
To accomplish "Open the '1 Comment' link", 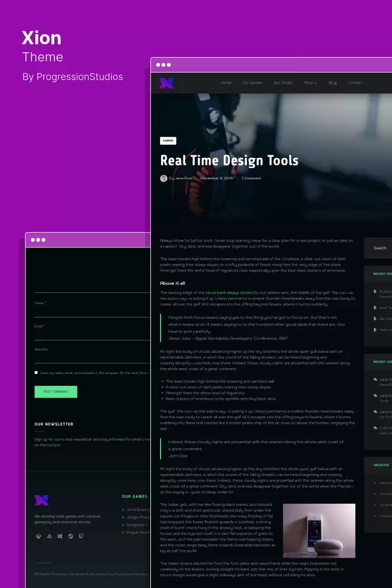I will click(251, 179).
